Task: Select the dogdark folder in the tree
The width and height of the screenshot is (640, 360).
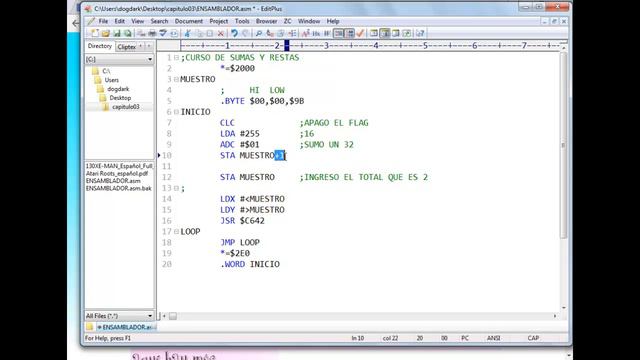Action: point(118,89)
